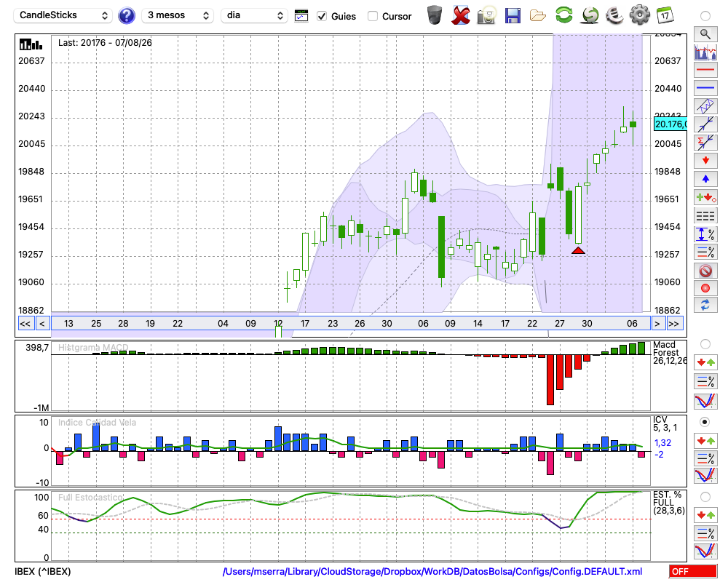The height and width of the screenshot is (582, 728).
Task: Select the radio button beside Histograma MACD
Action: coord(705,344)
